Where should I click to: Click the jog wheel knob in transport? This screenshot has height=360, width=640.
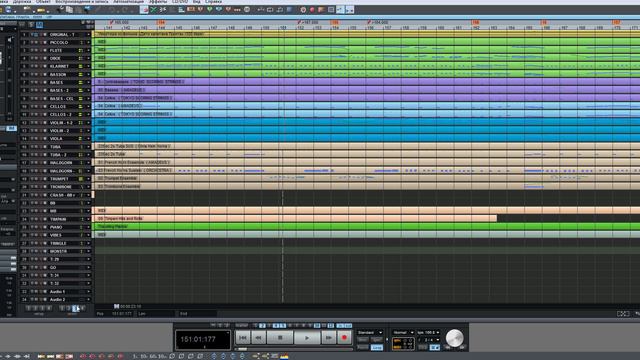click(x=454, y=338)
